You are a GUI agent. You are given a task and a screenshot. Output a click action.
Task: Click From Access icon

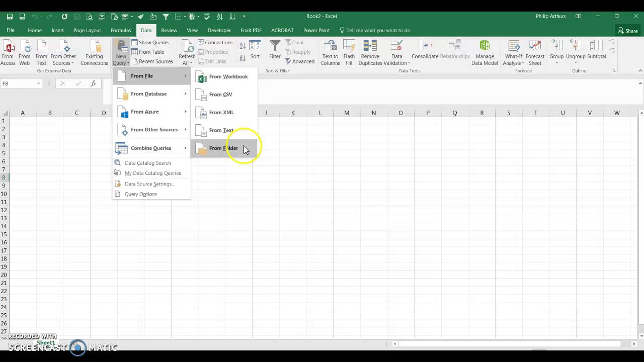[x=8, y=53]
